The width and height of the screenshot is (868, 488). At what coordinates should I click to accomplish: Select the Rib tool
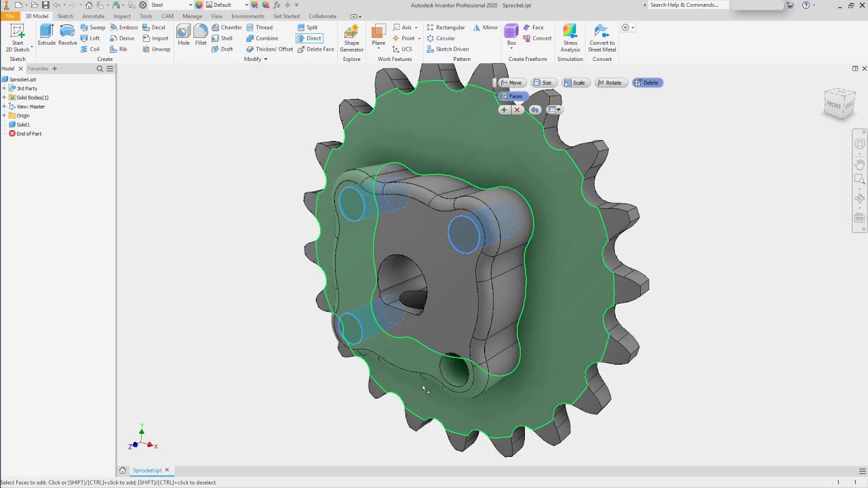[119, 49]
